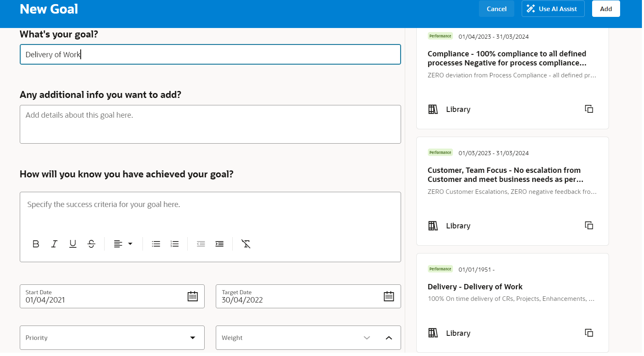Image resolution: width=644 pixels, height=356 pixels.
Task: Open the Priority dropdown
Action: [x=192, y=337]
